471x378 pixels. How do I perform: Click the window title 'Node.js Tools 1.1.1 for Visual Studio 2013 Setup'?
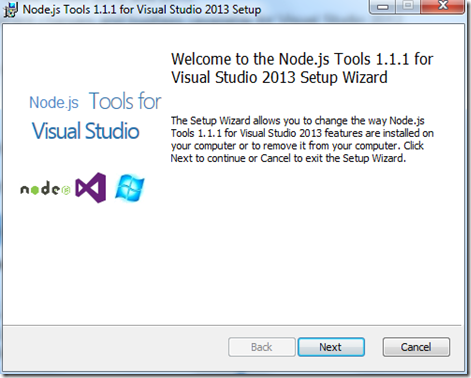click(x=142, y=9)
